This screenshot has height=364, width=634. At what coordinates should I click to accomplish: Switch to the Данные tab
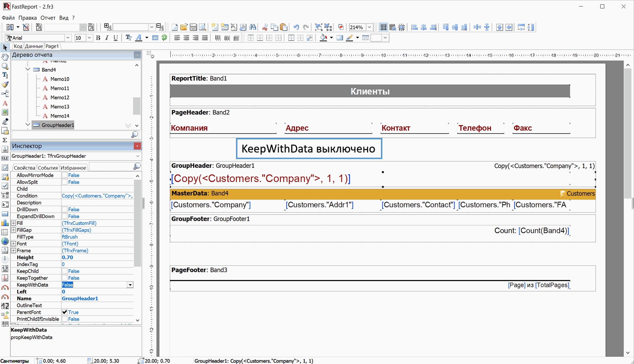tap(34, 46)
